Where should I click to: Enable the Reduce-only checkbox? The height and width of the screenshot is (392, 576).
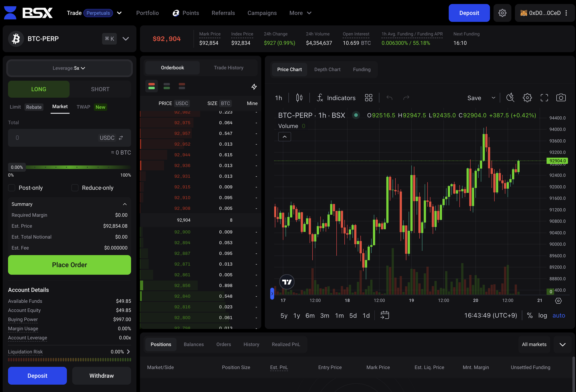click(x=75, y=188)
